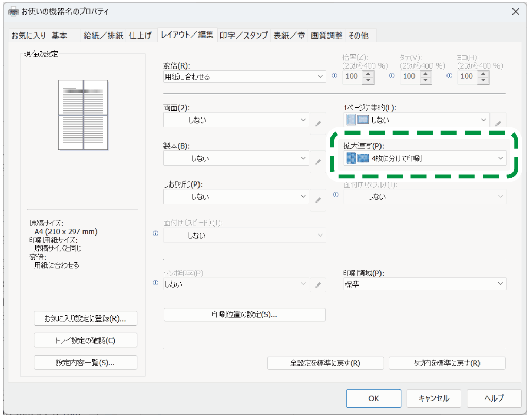
Task: Click the pencil icon beside 1ページに集約
Action: (498, 124)
